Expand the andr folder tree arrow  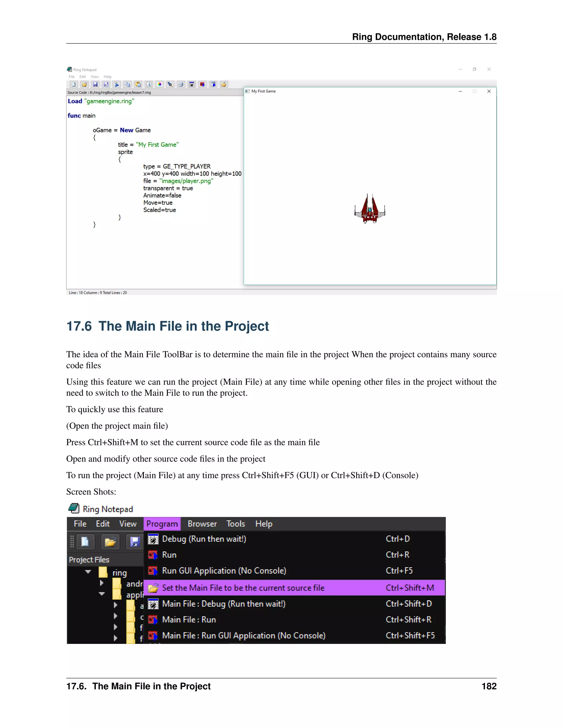(102, 583)
